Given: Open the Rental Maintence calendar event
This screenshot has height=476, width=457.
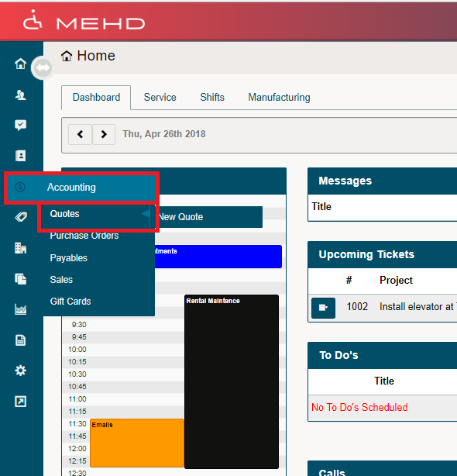Looking at the screenshot, I should click(232, 381).
